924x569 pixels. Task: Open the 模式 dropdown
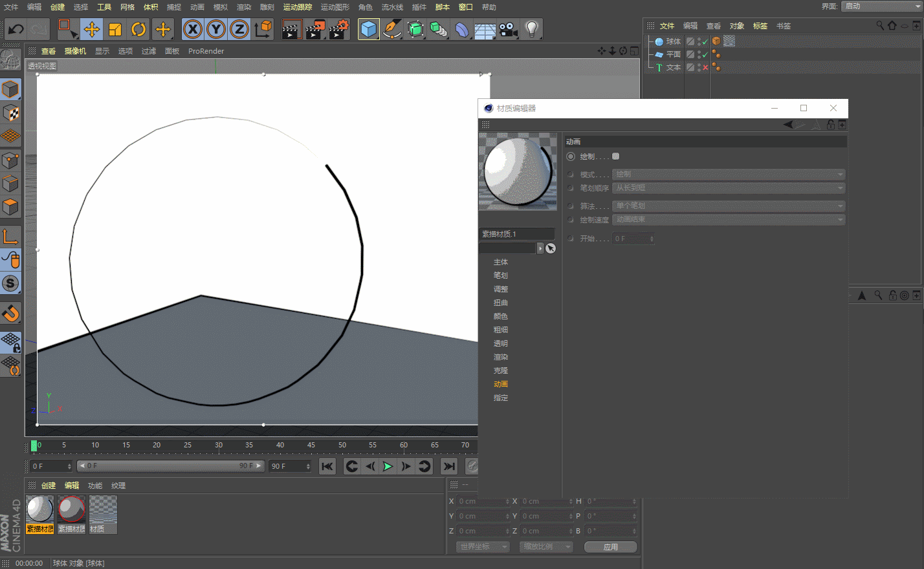click(x=729, y=175)
